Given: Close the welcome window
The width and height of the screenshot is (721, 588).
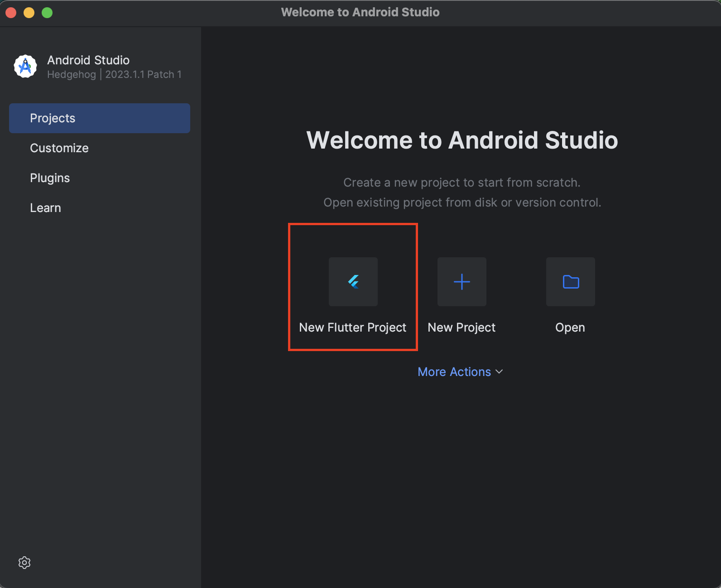Looking at the screenshot, I should (11, 13).
